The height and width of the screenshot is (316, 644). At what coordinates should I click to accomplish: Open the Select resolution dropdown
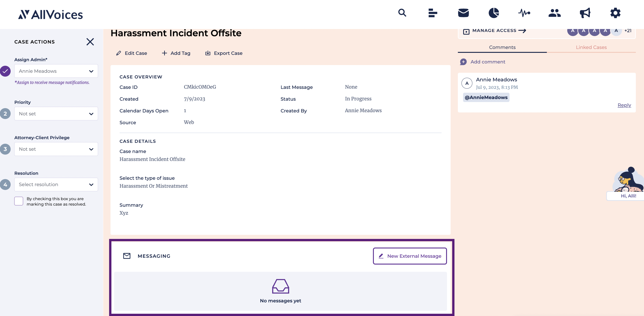(56, 184)
